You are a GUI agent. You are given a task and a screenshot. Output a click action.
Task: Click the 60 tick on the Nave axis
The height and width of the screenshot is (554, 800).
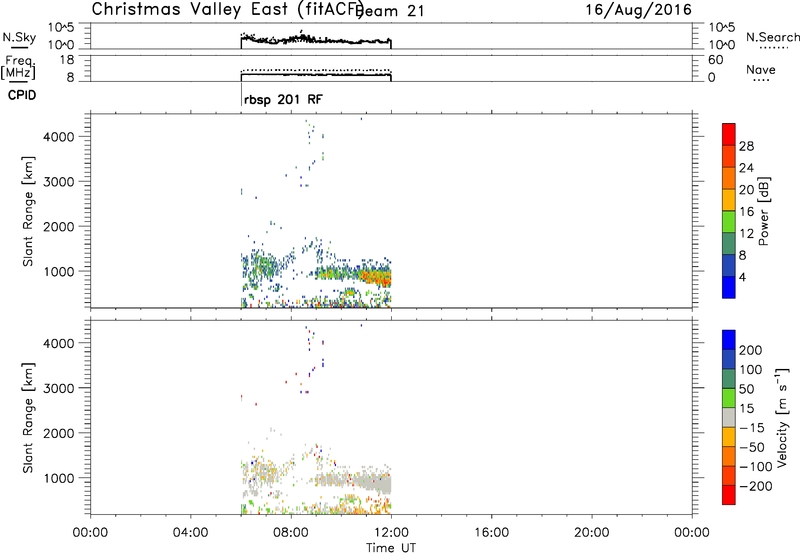pos(715,60)
